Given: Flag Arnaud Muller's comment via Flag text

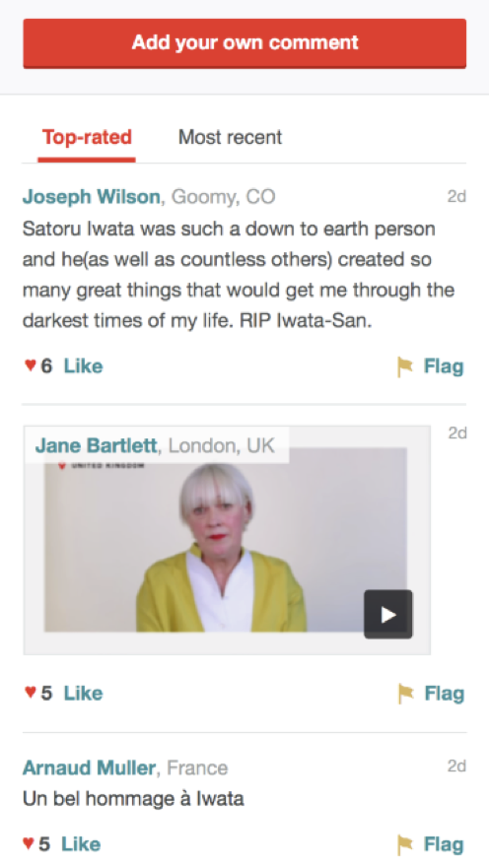Looking at the screenshot, I should point(444,844).
